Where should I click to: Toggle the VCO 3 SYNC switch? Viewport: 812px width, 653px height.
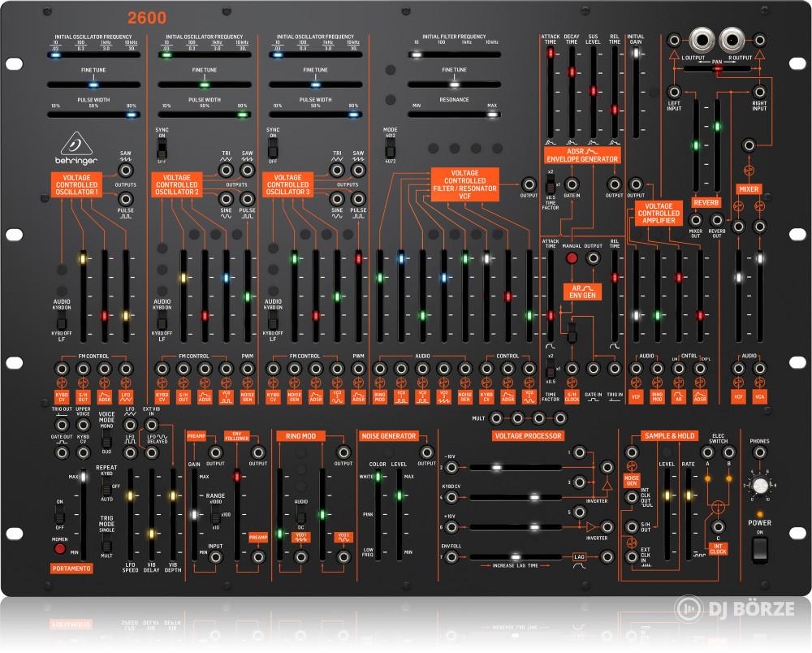tap(273, 149)
